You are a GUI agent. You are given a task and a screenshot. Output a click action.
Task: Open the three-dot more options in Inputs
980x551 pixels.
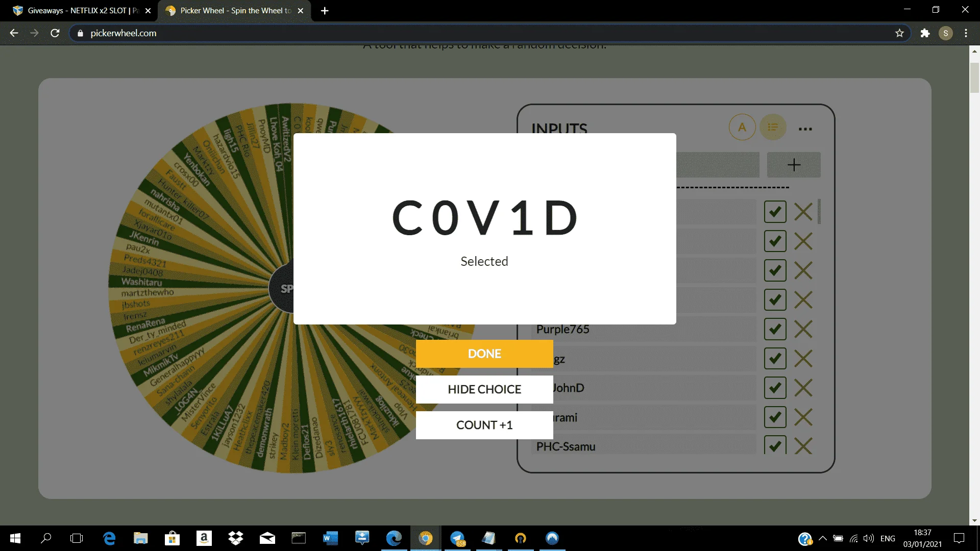coord(805,129)
